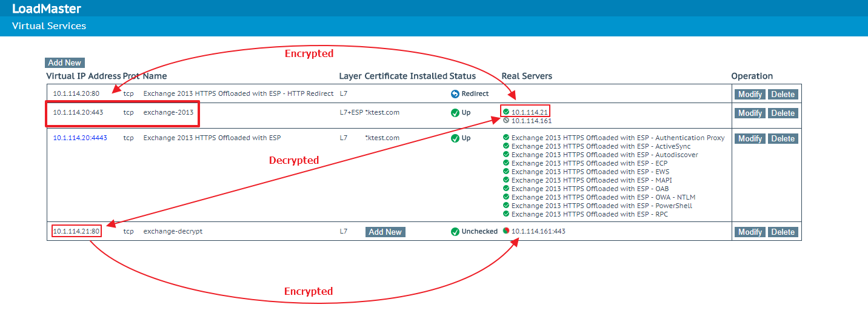Click check icon for MAPI sub-service
This screenshot has height=310, width=868.
tap(506, 180)
